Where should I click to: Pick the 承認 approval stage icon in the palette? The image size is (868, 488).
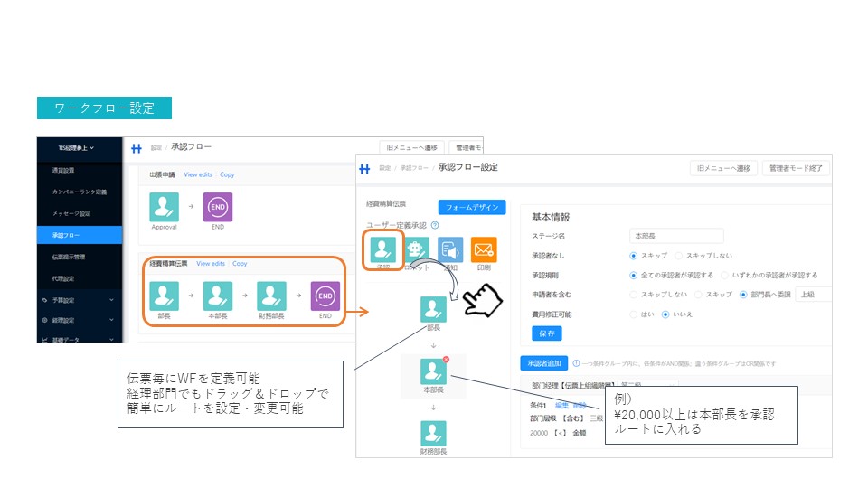[383, 249]
